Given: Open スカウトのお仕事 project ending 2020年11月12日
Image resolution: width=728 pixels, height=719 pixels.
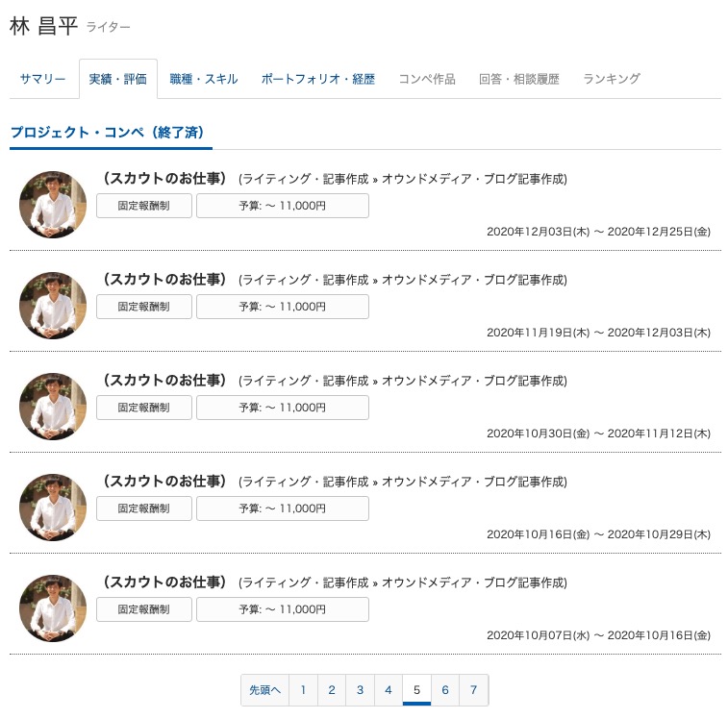Looking at the screenshot, I should click(x=163, y=381).
